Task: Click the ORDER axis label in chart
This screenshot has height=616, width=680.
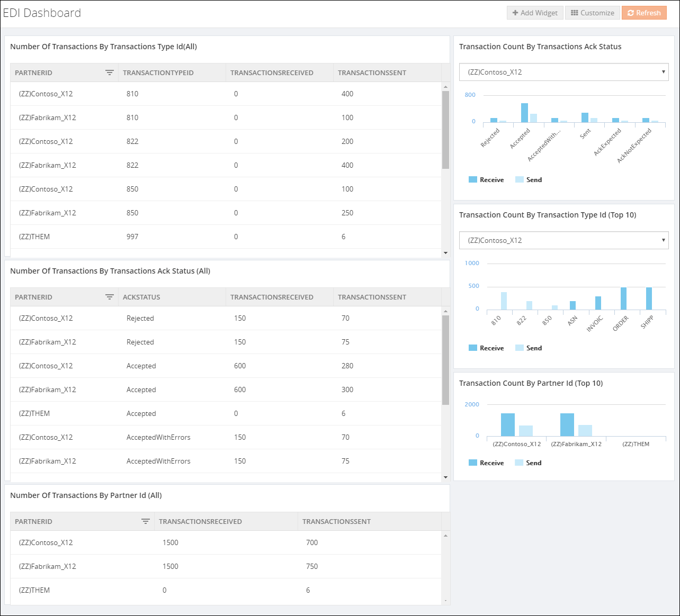Action: tap(620, 323)
